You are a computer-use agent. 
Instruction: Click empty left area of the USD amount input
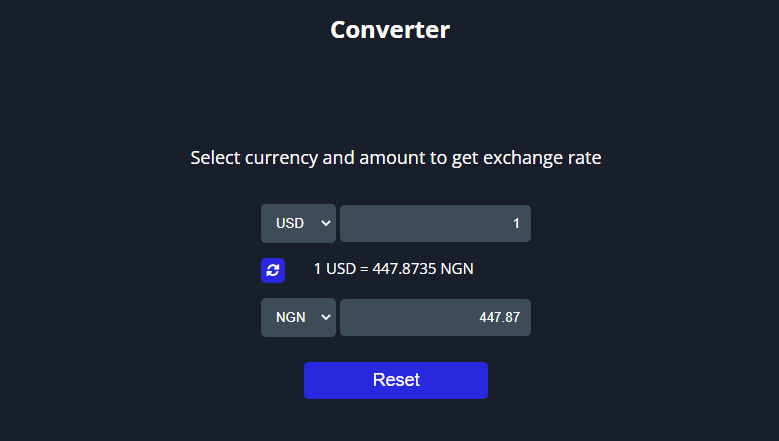pos(388,223)
